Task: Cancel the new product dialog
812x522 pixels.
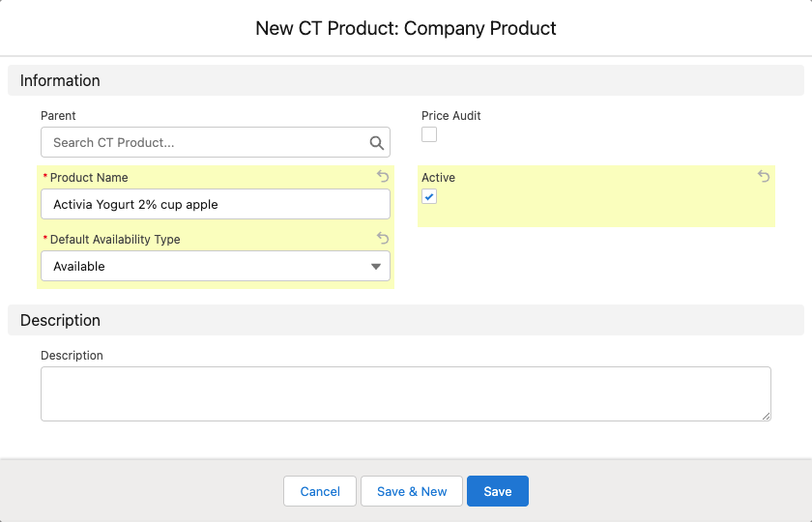Action: point(320,491)
